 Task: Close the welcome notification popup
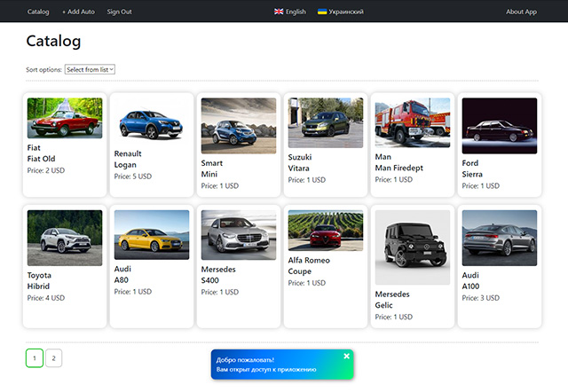point(347,356)
